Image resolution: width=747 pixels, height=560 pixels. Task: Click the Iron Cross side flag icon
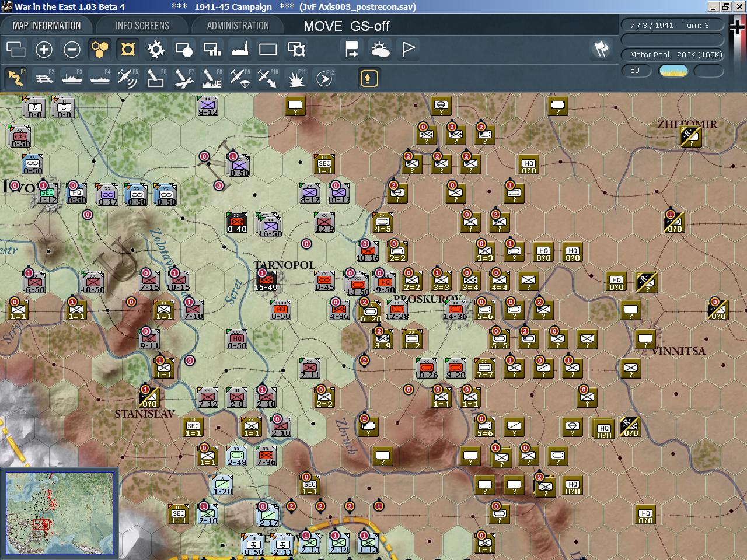click(738, 27)
